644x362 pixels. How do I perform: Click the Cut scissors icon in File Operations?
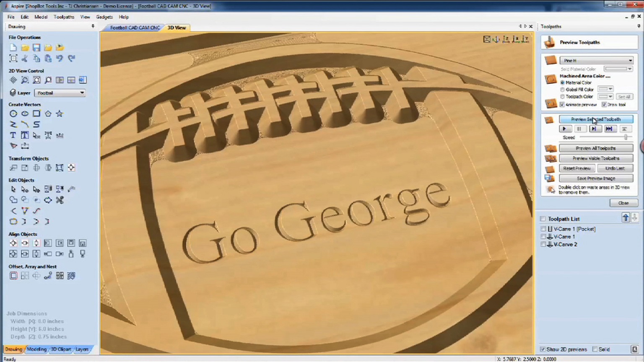pyautogui.click(x=25, y=59)
